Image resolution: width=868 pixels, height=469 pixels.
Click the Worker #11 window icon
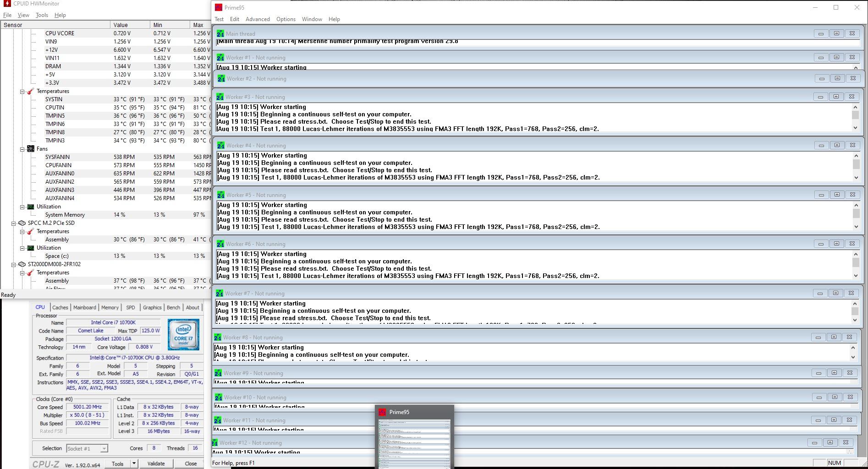point(217,420)
